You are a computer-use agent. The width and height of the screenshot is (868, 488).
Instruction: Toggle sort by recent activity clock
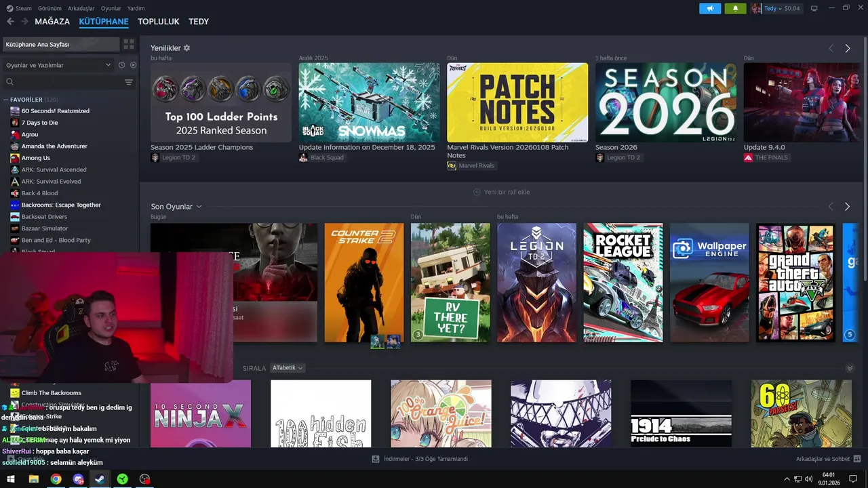pos(121,65)
